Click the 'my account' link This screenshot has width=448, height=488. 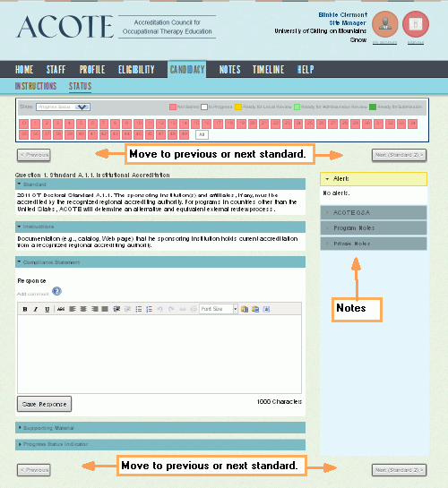point(384,43)
